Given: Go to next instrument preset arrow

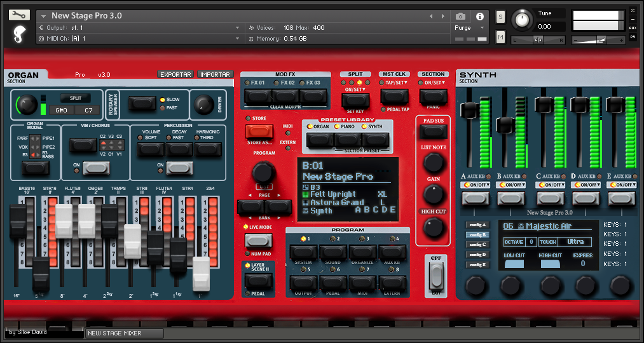Looking at the screenshot, I should point(442,17).
